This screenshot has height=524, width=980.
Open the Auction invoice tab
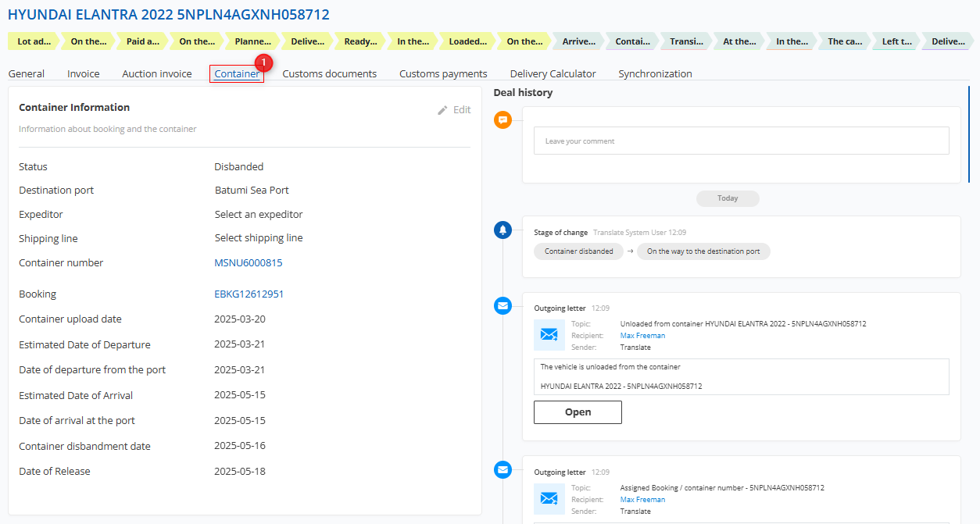157,73
